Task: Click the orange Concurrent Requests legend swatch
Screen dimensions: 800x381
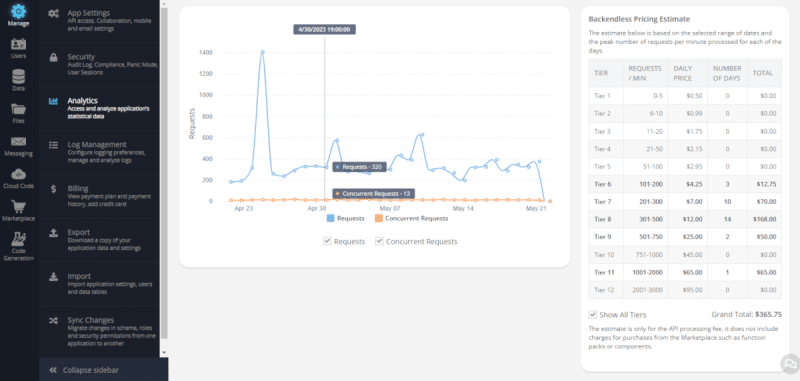Action: tap(379, 218)
